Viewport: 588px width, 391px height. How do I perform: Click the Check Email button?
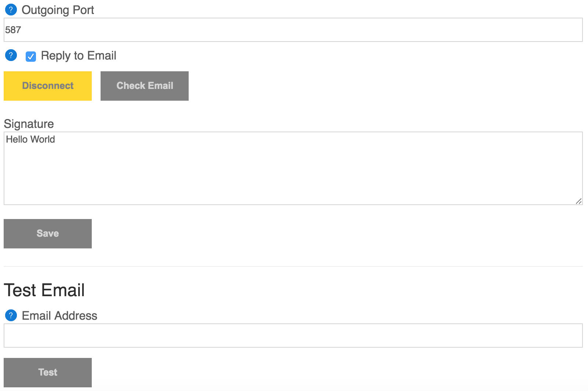pyautogui.click(x=145, y=86)
